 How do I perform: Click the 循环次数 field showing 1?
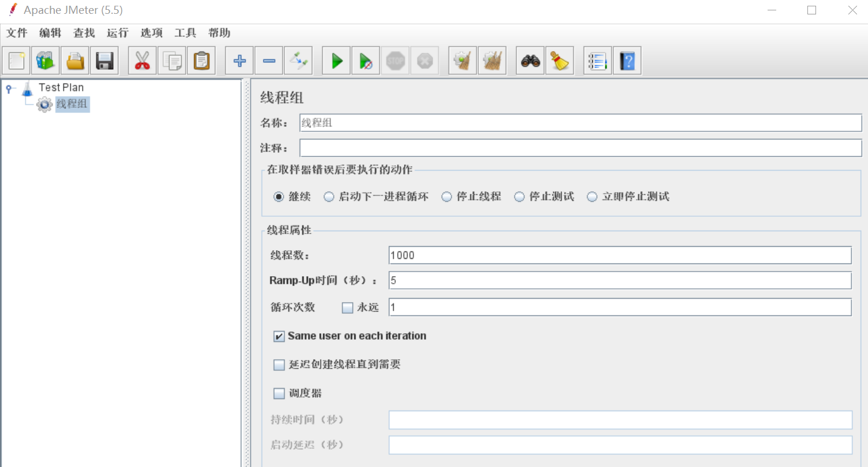620,307
